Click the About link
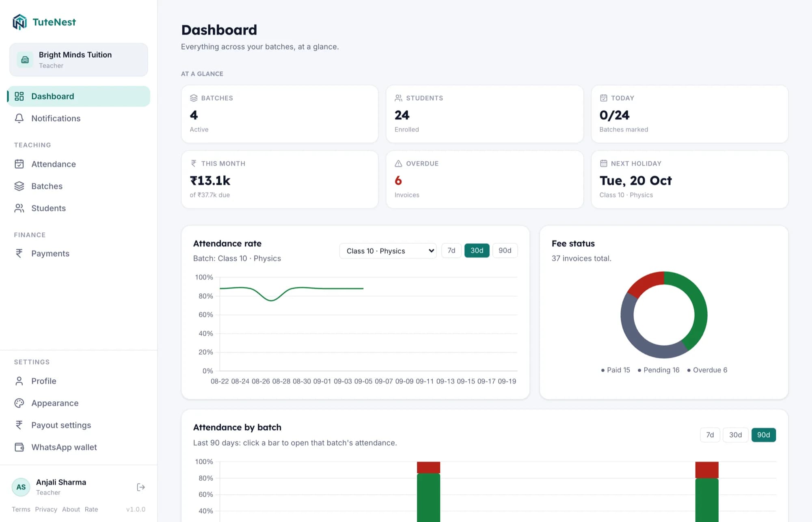 point(71,509)
